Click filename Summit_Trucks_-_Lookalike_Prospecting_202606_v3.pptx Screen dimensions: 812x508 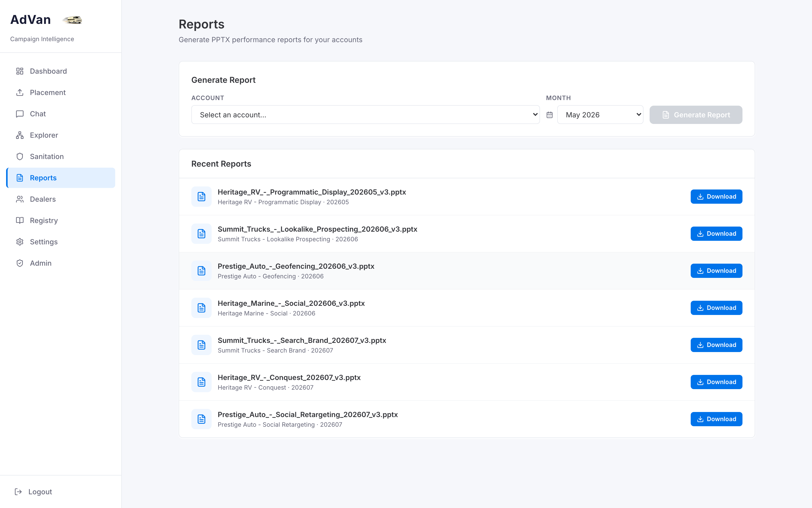click(317, 229)
